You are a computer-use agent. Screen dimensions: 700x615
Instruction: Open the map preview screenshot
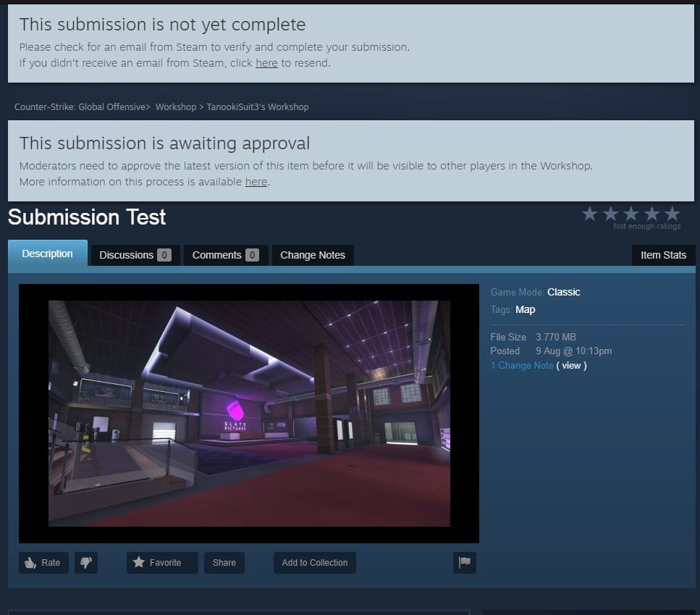coord(249,414)
